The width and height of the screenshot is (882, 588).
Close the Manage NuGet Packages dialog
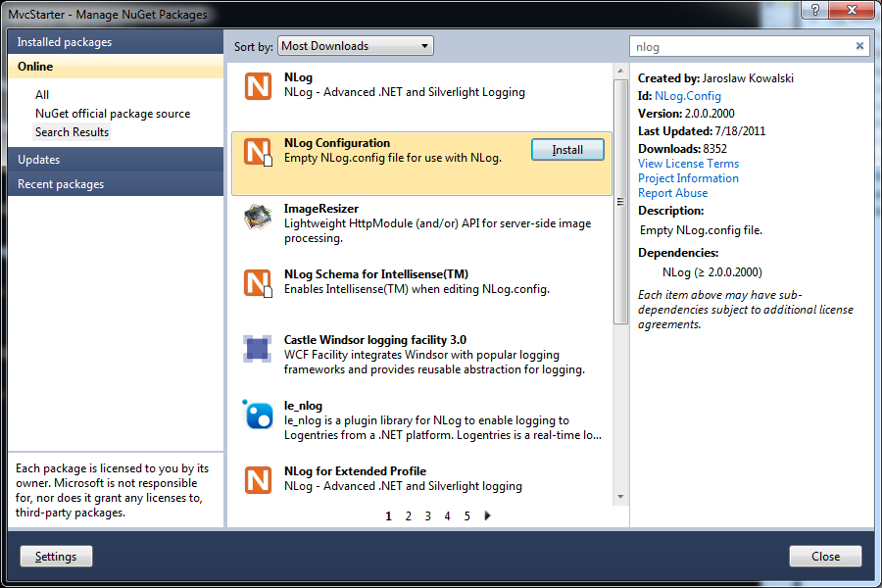[x=825, y=557]
